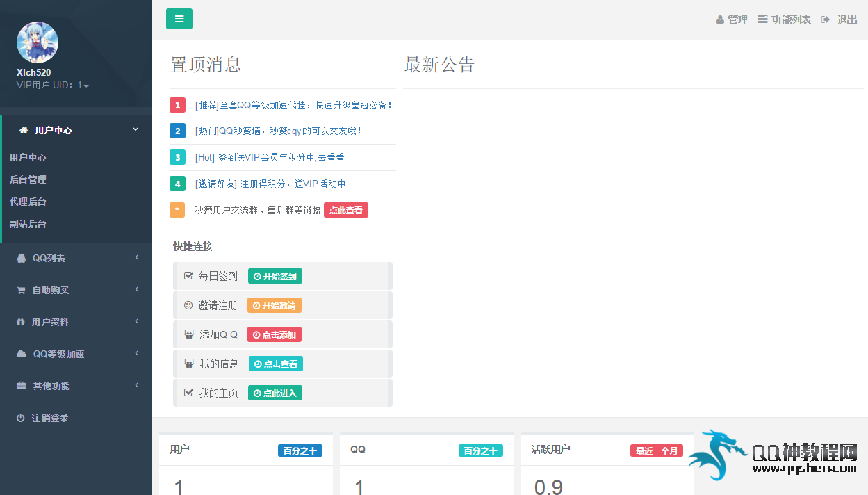
Task: Click the blue 百分之十 label on 用户 card
Action: [x=300, y=451]
